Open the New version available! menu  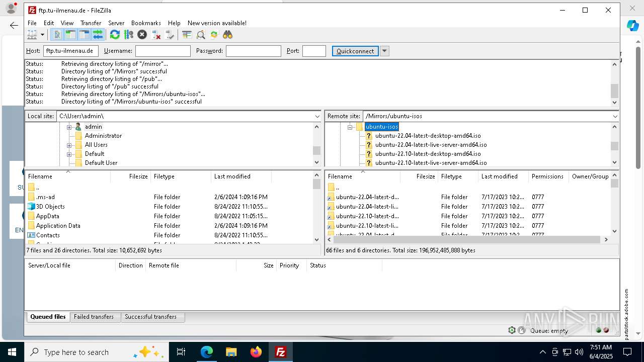point(217,23)
